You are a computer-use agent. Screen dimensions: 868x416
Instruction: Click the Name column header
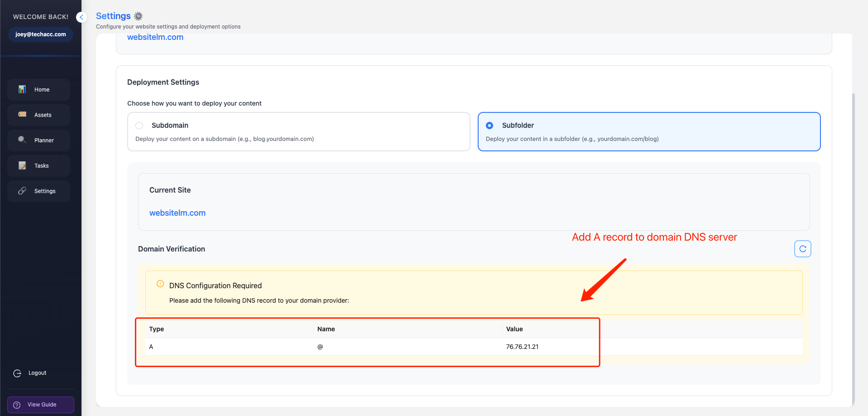[326, 329]
